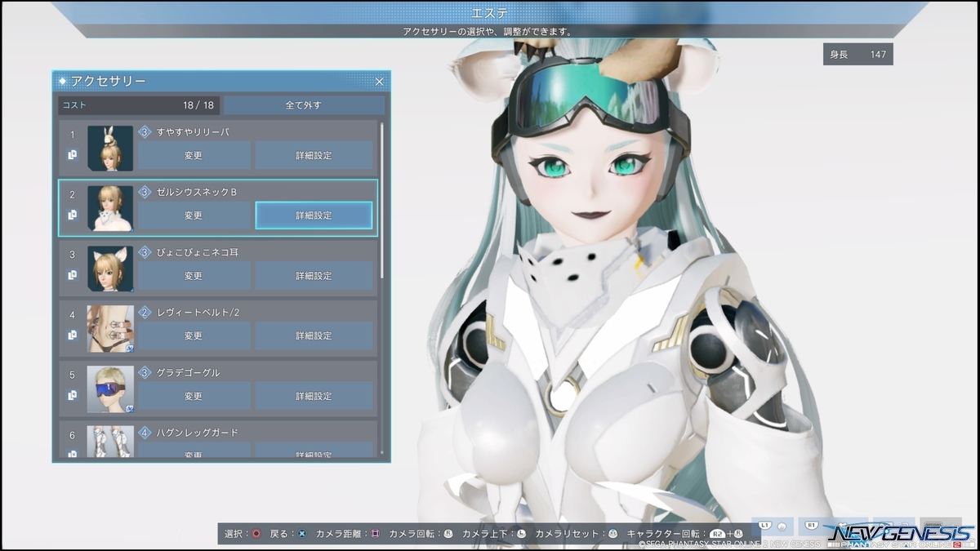Click 変更 for ぴょこぴょこネコ耳
980x551 pixels.
(194, 276)
